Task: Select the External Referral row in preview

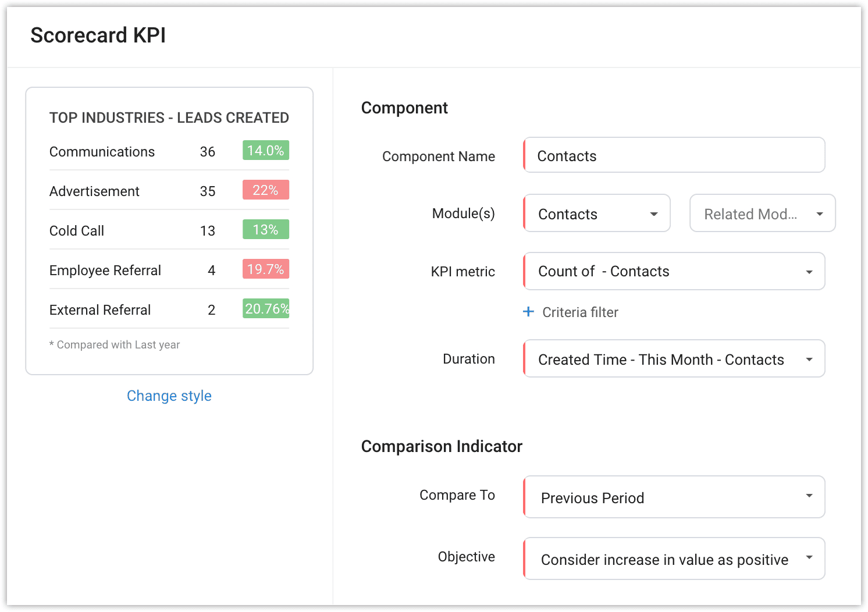Action: click(169, 309)
